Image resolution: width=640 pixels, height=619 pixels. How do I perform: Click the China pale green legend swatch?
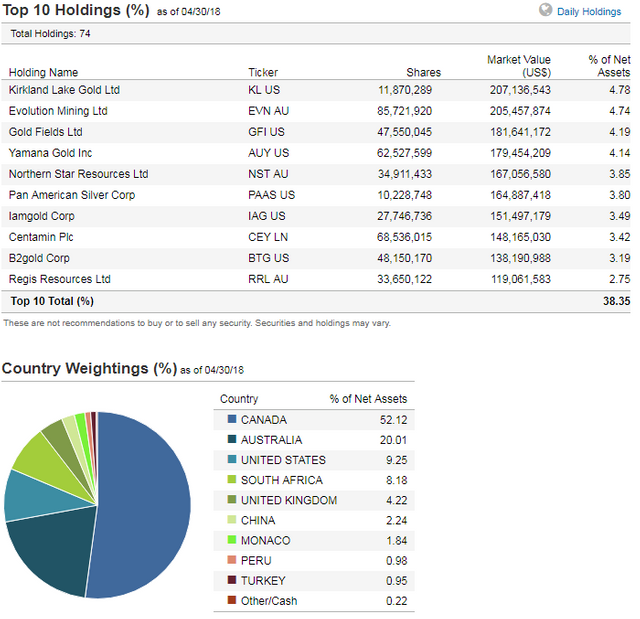(231, 519)
